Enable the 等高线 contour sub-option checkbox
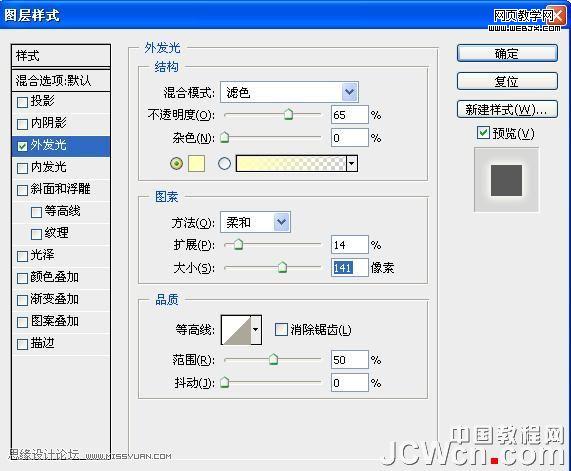The width and height of the screenshot is (571, 471). click(36, 212)
